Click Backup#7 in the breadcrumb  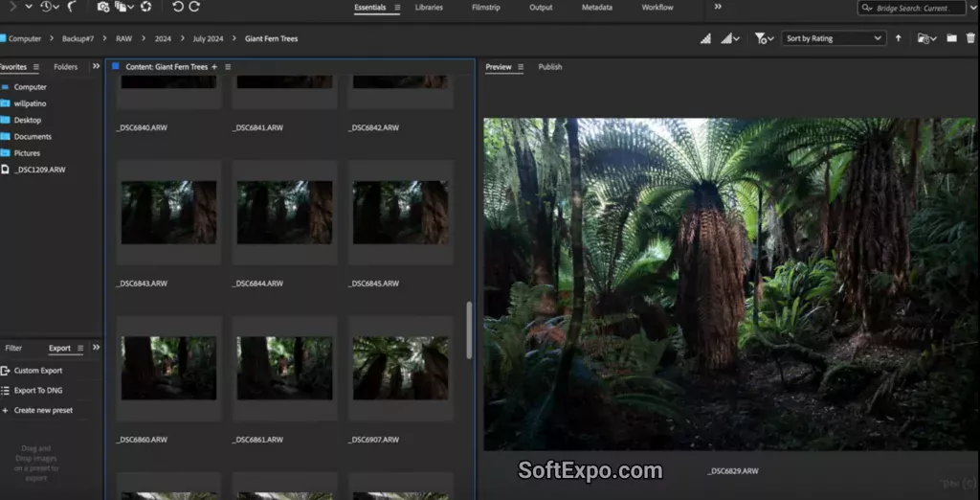coord(78,39)
